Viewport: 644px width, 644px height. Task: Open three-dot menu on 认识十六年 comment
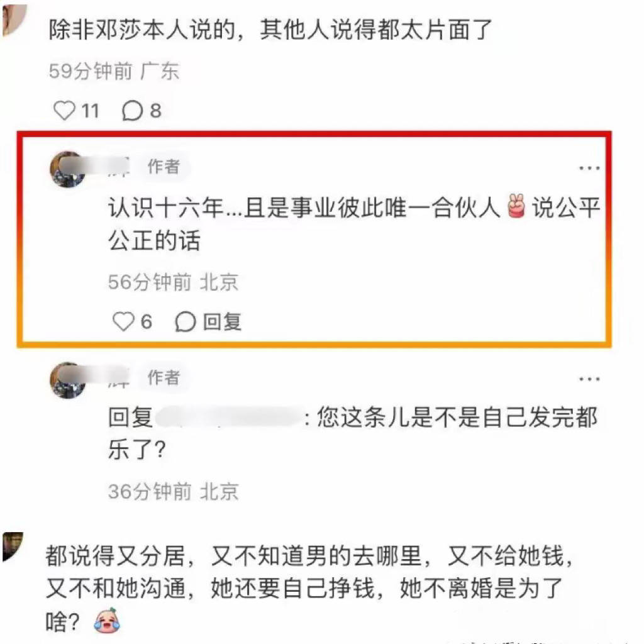pos(589,167)
